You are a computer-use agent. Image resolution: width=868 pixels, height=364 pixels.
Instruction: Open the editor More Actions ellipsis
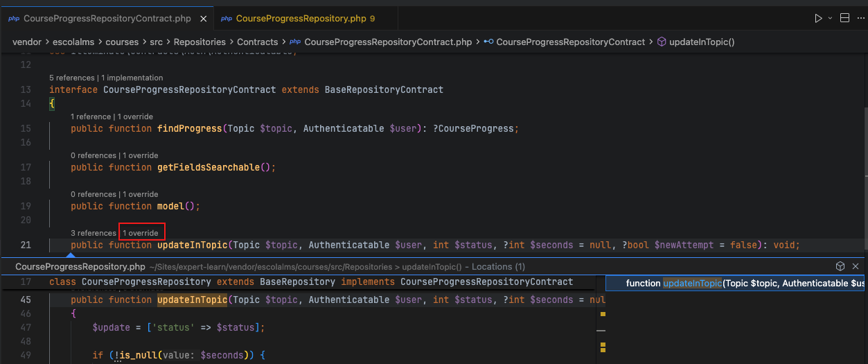(x=860, y=18)
